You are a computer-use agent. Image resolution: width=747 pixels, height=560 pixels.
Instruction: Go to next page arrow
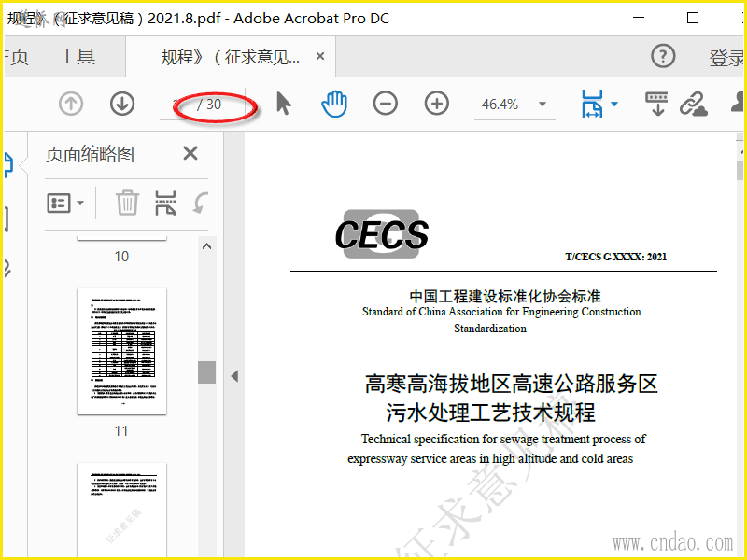122,104
